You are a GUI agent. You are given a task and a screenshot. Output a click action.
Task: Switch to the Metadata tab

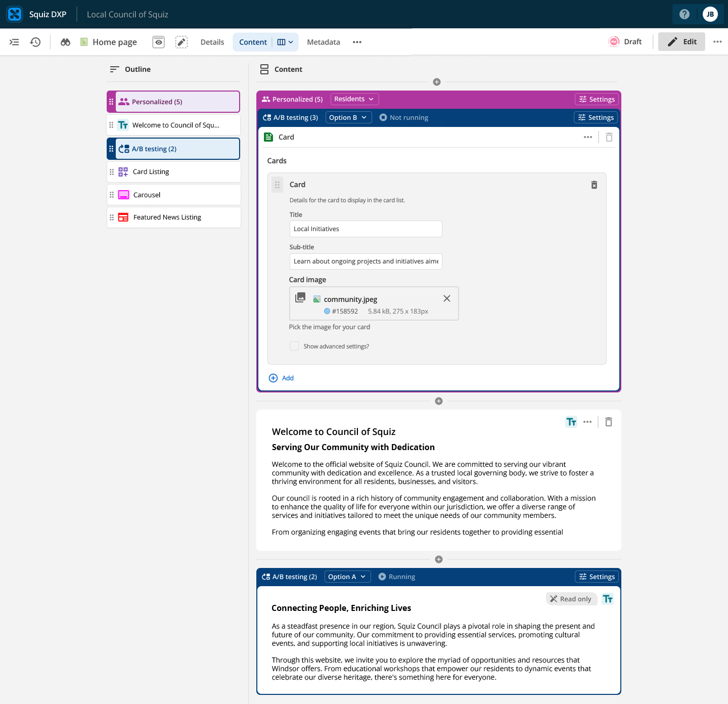coord(324,42)
